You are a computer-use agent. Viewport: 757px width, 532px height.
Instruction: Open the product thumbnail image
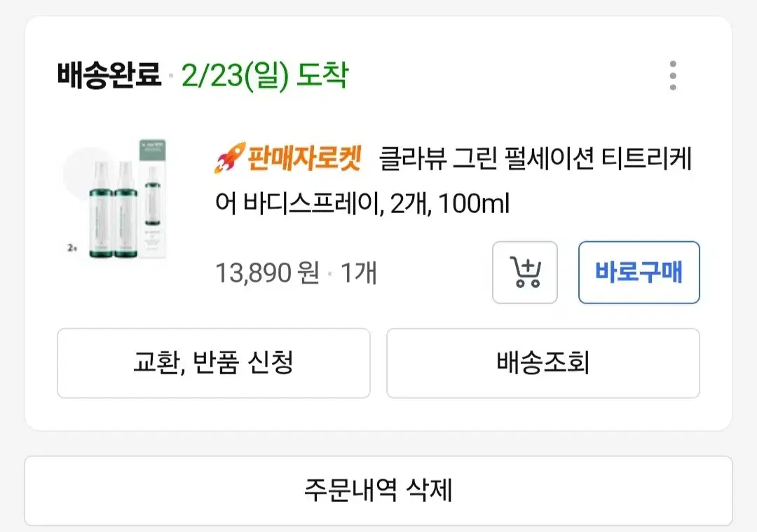point(116,199)
